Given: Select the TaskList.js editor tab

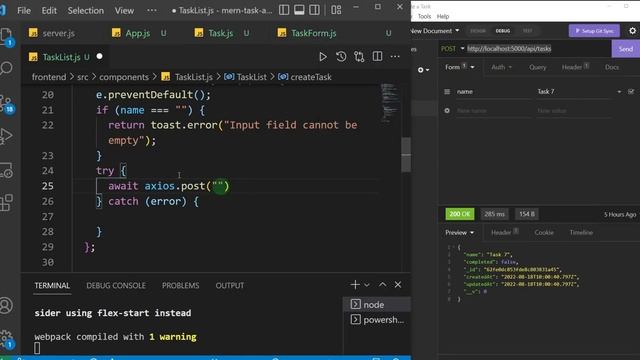Looking at the screenshot, I should pyautogui.click(x=61, y=57).
